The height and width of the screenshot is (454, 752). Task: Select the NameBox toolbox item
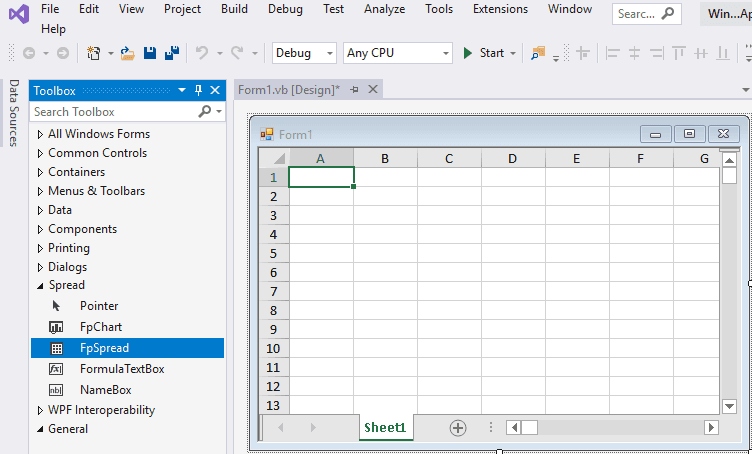point(105,390)
